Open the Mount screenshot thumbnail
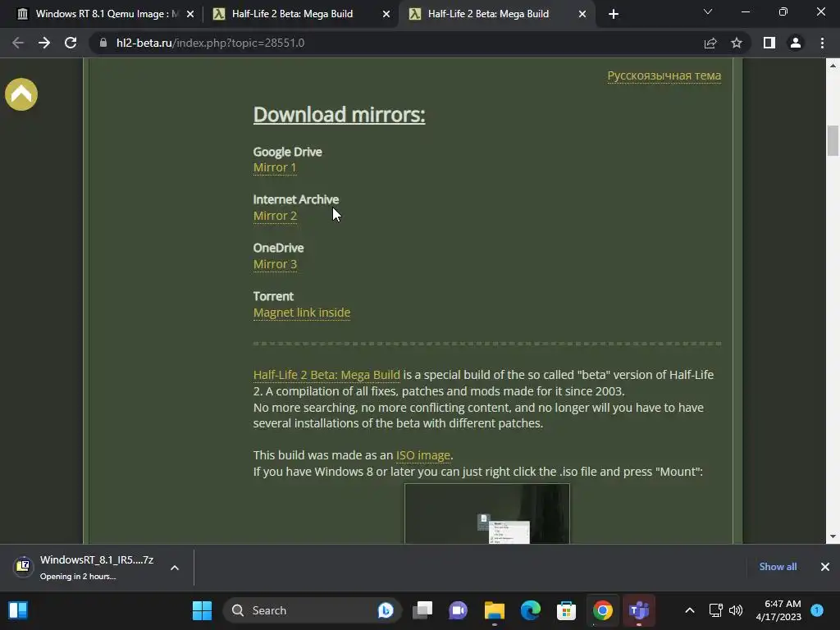Image resolution: width=840 pixels, height=630 pixels. 487,514
